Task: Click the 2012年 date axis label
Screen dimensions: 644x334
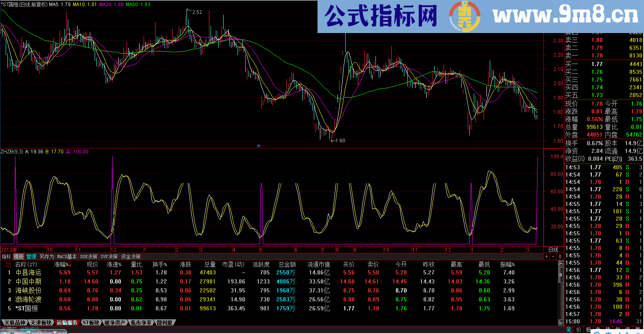Action: pyautogui.click(x=9, y=250)
